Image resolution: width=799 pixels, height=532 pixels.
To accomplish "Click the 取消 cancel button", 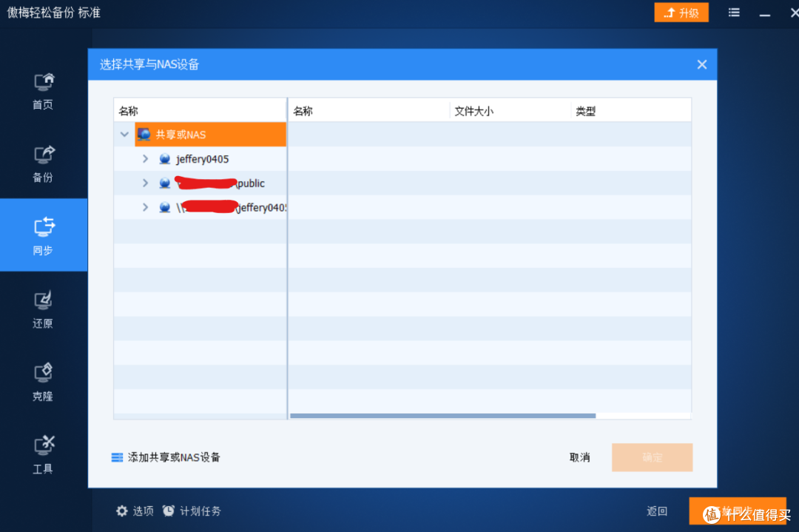I will [579, 457].
